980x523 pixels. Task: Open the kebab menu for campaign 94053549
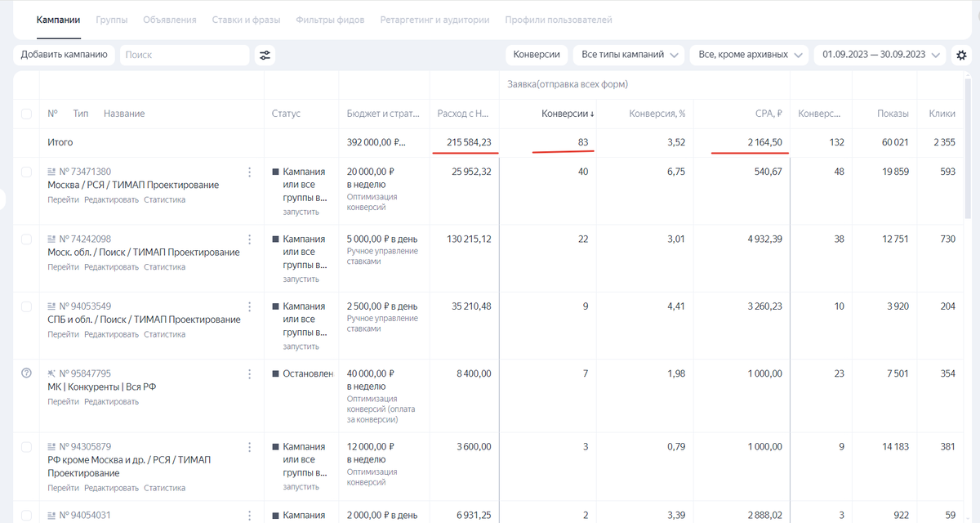coord(249,306)
